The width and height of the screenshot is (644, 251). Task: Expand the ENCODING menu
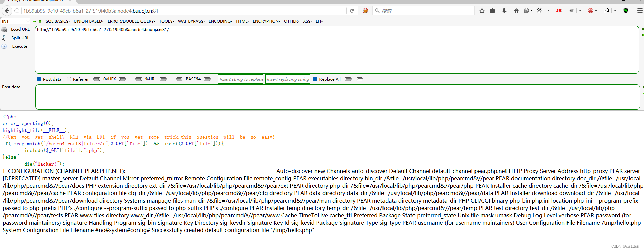(220, 21)
